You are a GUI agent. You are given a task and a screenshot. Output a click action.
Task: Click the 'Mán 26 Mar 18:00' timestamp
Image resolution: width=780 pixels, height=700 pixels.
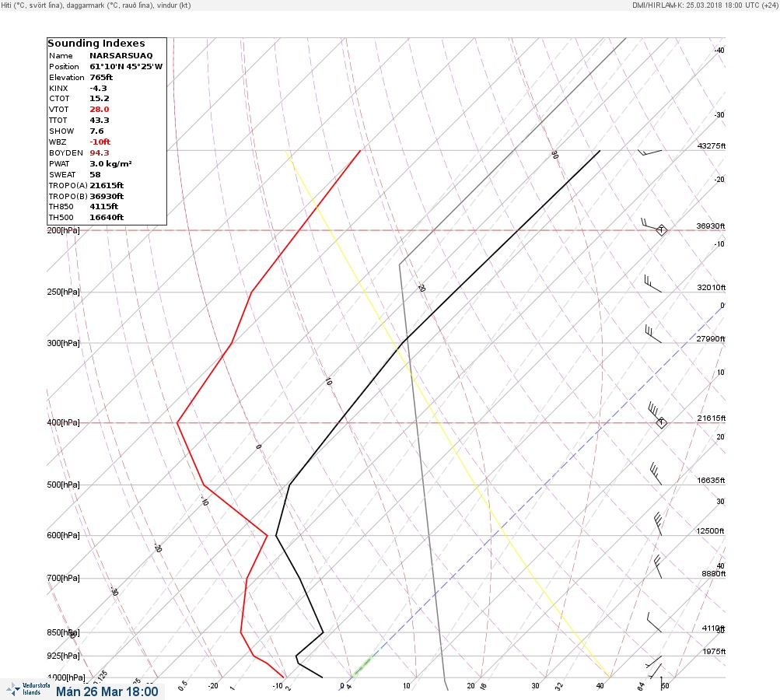(x=107, y=691)
